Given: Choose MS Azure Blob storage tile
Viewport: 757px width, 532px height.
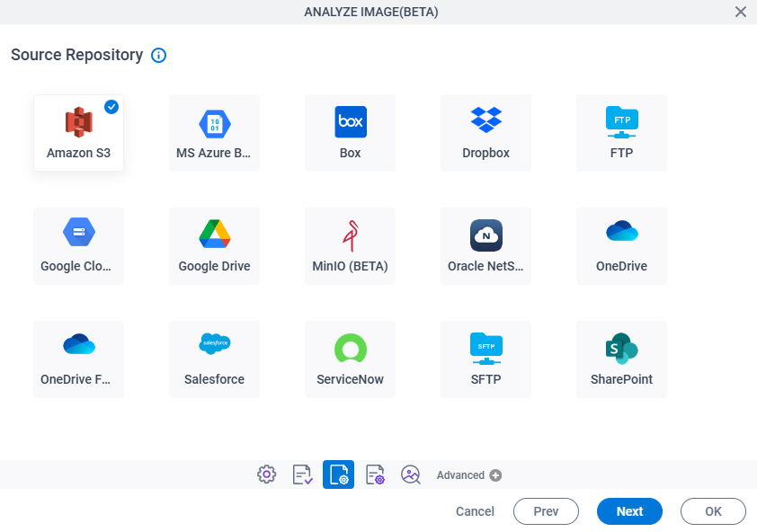Looking at the screenshot, I should click(214, 133).
